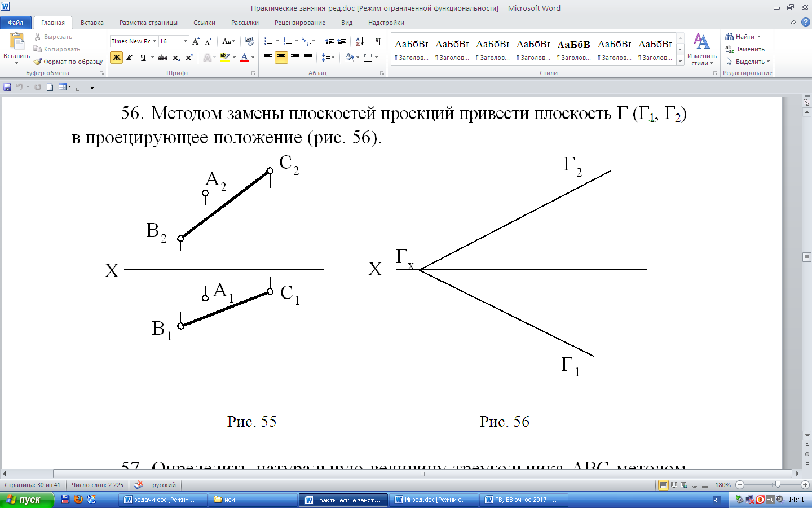Screen dimensions: 812x508
Task: Toggle left text alignment
Action: coord(268,58)
